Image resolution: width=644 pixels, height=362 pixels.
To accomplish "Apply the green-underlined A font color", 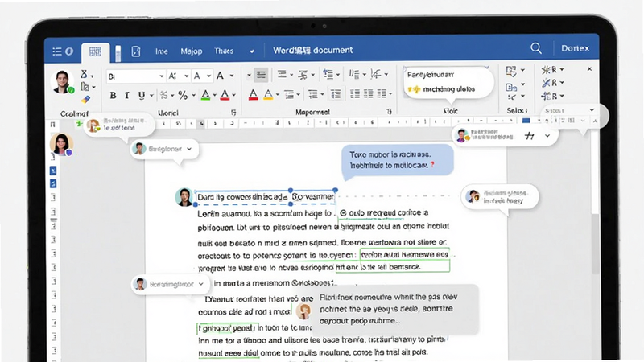I will pos(206,95).
